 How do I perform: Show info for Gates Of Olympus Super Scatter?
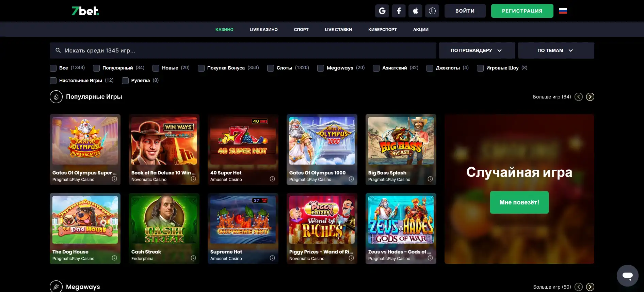pyautogui.click(x=114, y=179)
